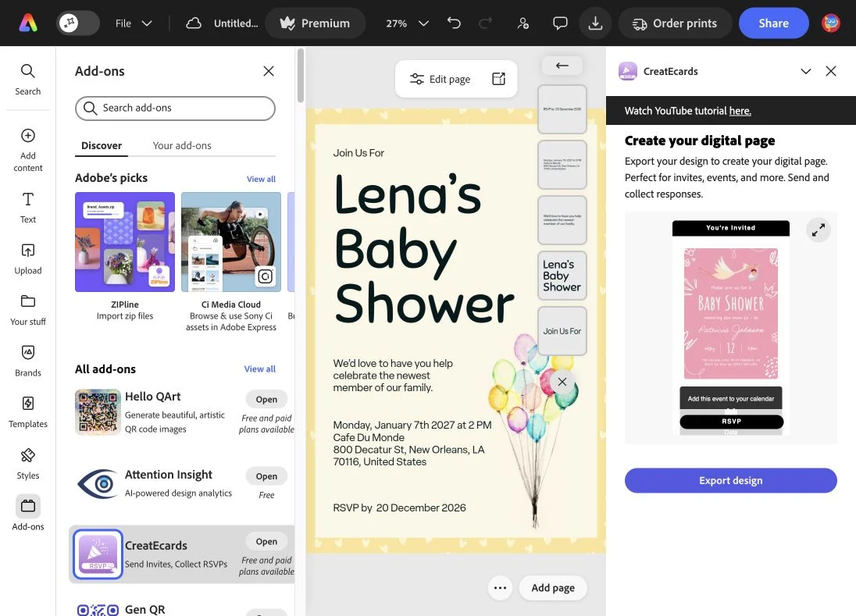The width and height of the screenshot is (856, 616).
Task: Click the Attention Insight eye icon
Action: click(98, 483)
